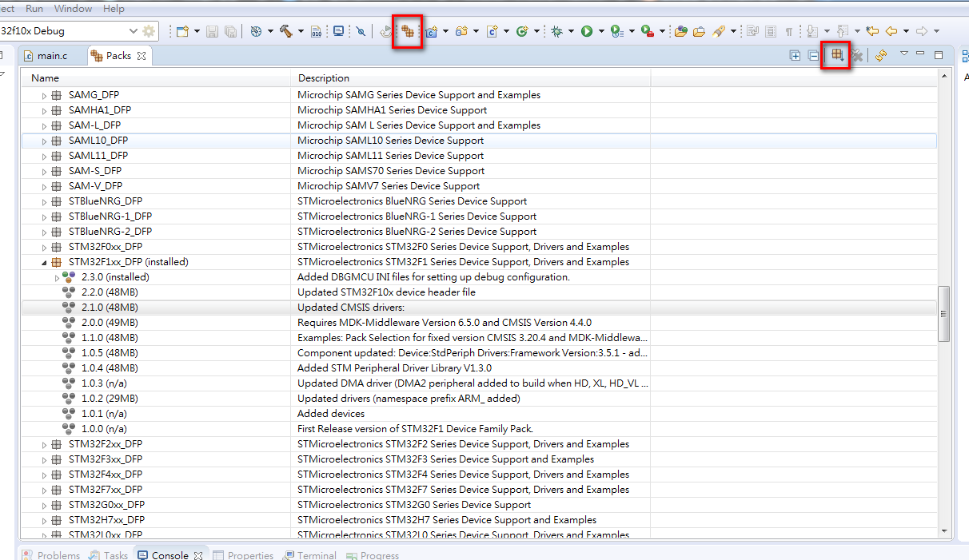The height and width of the screenshot is (560, 969).
Task: Close the Packs tab
Action: [x=142, y=56]
